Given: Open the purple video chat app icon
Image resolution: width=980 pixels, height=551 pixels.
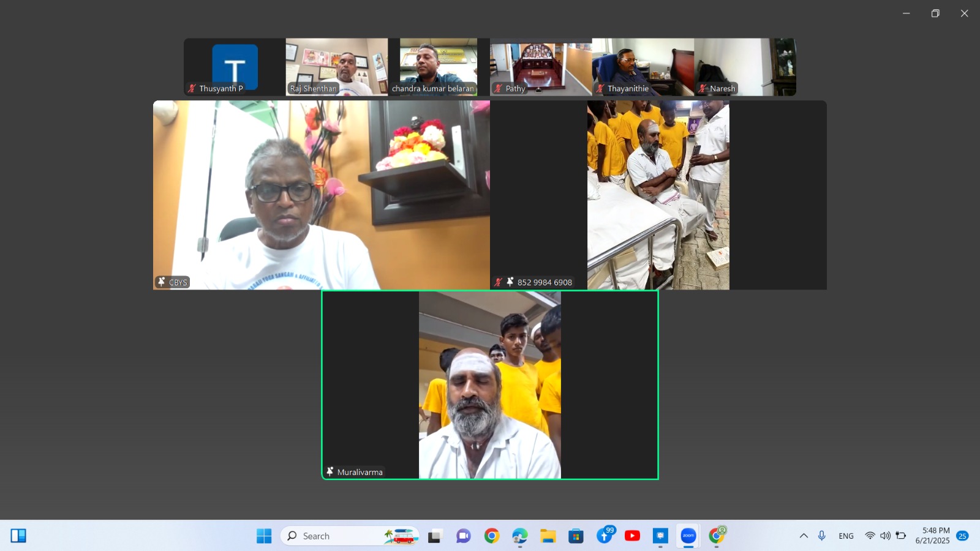Looking at the screenshot, I should (463, 536).
